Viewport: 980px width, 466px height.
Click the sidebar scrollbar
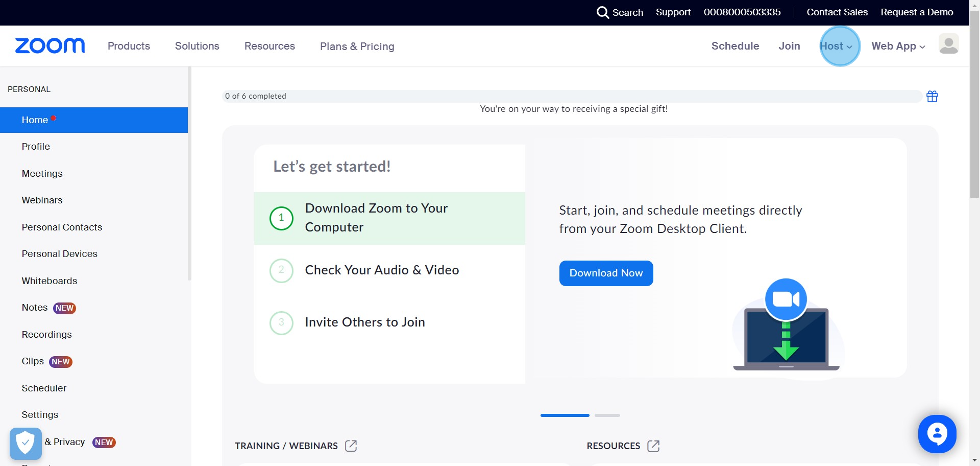(189, 174)
